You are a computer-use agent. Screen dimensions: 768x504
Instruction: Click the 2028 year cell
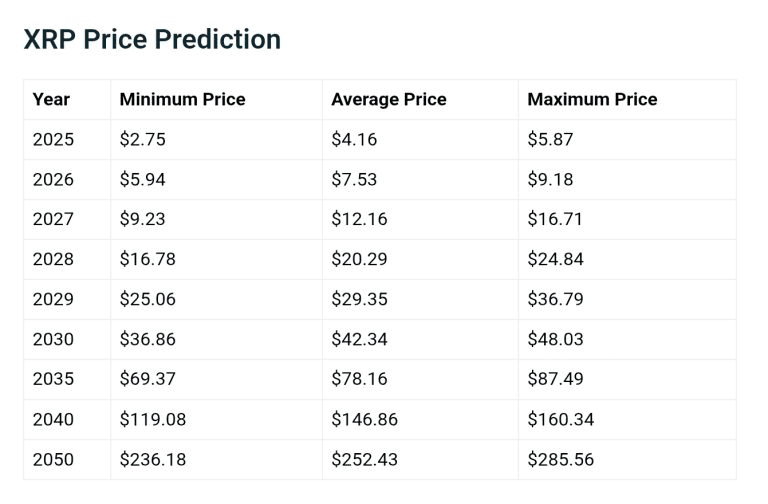click(53, 259)
